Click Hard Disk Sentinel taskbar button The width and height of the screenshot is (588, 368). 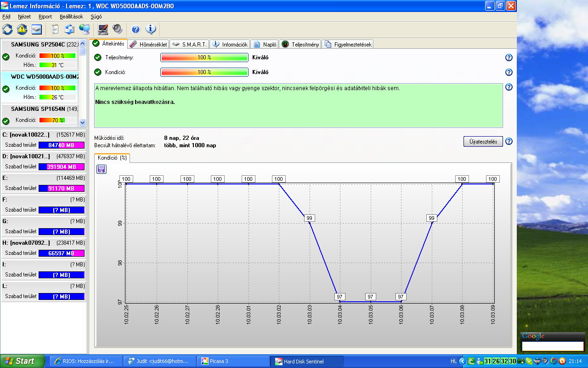[307, 362]
